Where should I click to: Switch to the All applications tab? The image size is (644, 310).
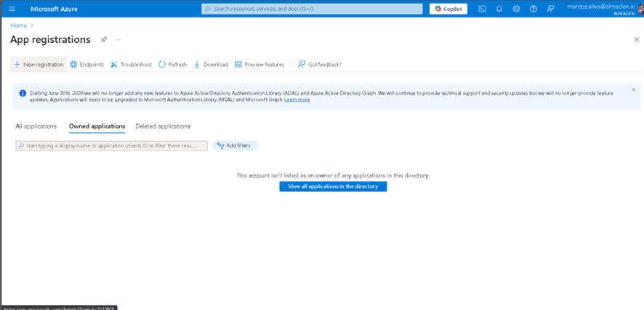[36, 126]
